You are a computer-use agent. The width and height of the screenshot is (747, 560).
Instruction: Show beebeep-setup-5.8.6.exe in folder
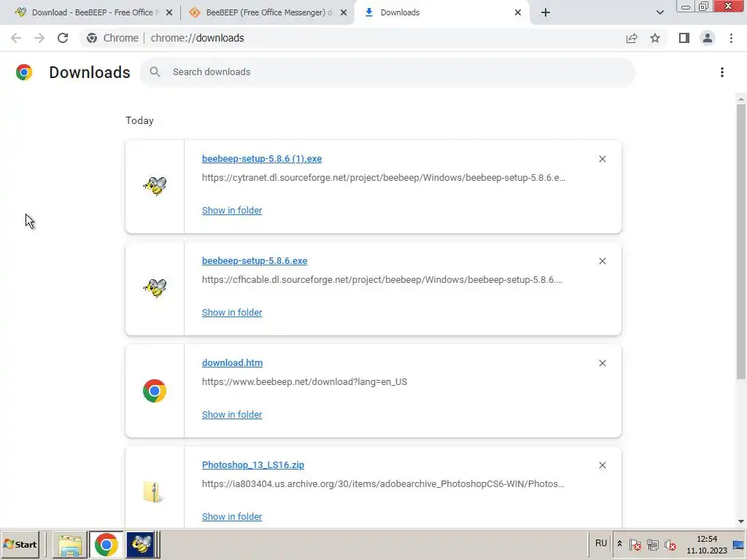tap(232, 312)
